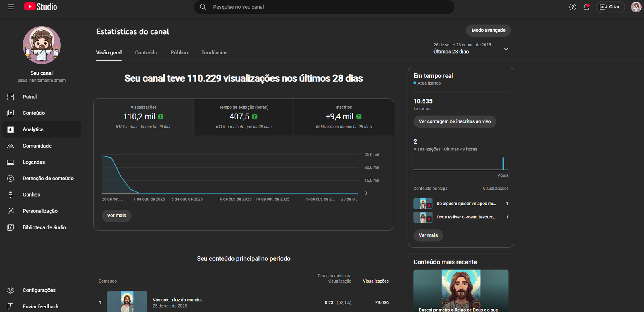The height and width of the screenshot is (312, 644).
Task: Open Configurações gear in sidebar
Action: tap(39, 290)
